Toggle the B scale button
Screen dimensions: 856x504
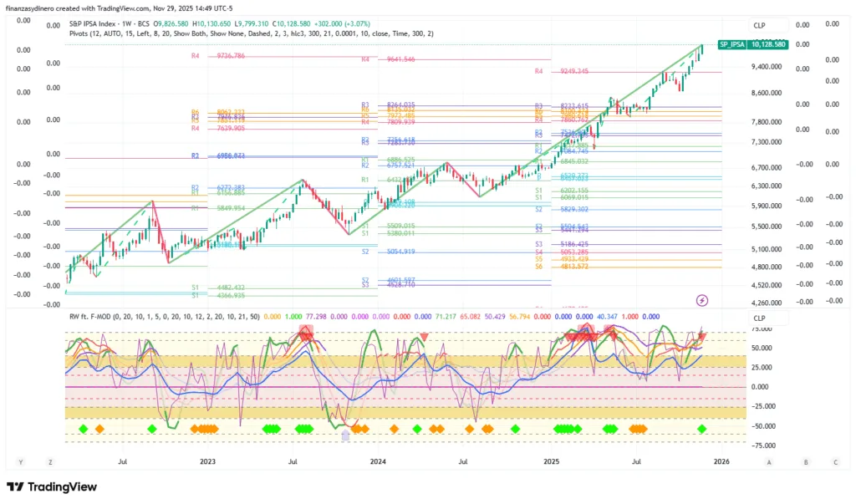(x=806, y=461)
